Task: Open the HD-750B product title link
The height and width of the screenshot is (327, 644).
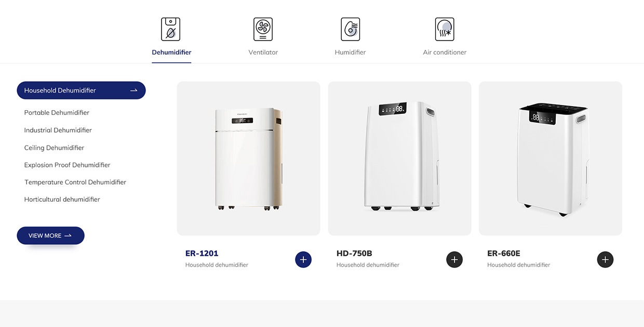Action: click(354, 254)
